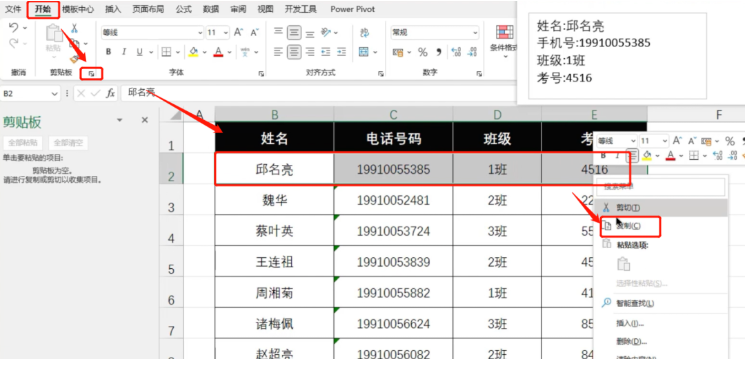Toggle middle align in alignment group

click(294, 33)
